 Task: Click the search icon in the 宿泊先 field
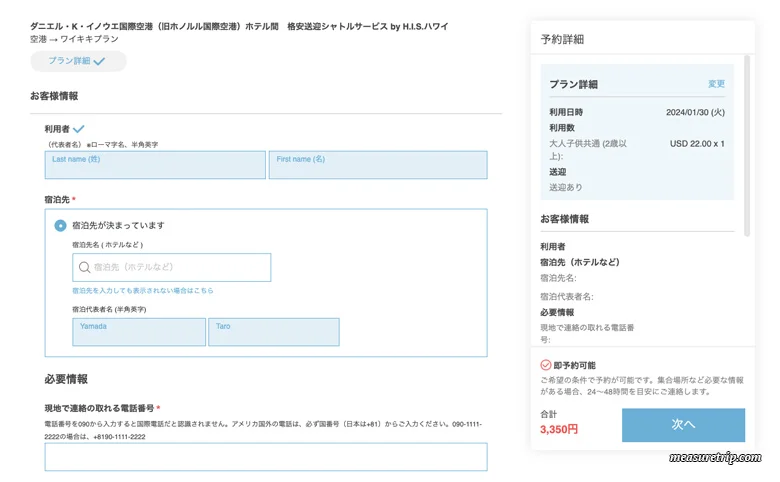pos(85,268)
